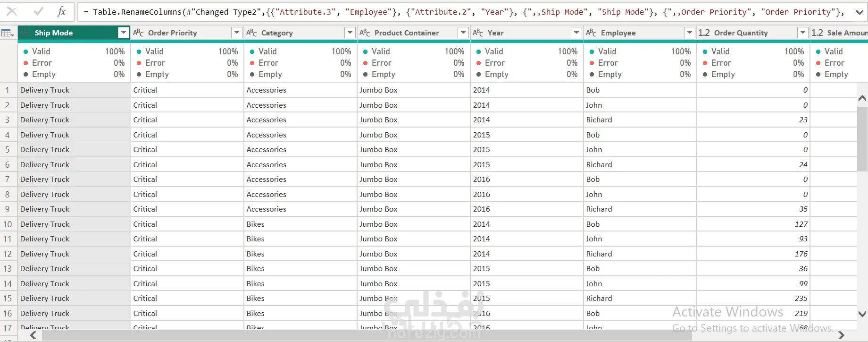Open the Order Priority filter dropdown
868x342 pixels.
click(x=237, y=33)
